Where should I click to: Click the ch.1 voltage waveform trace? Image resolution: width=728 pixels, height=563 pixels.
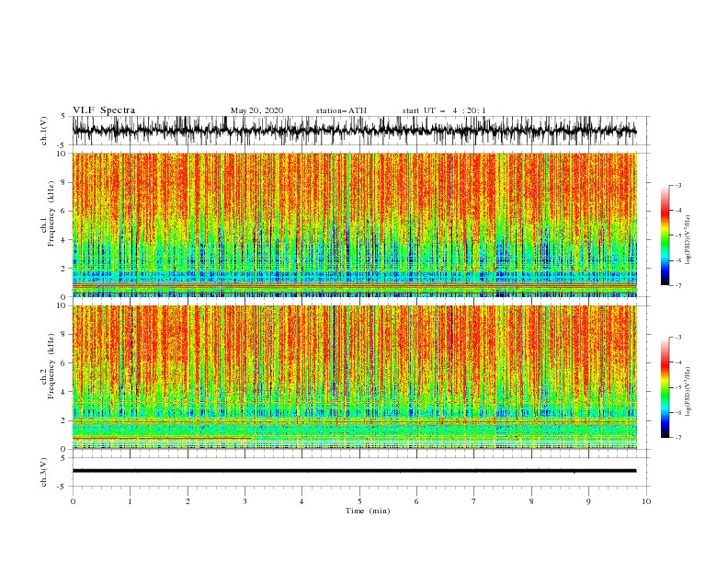354,131
